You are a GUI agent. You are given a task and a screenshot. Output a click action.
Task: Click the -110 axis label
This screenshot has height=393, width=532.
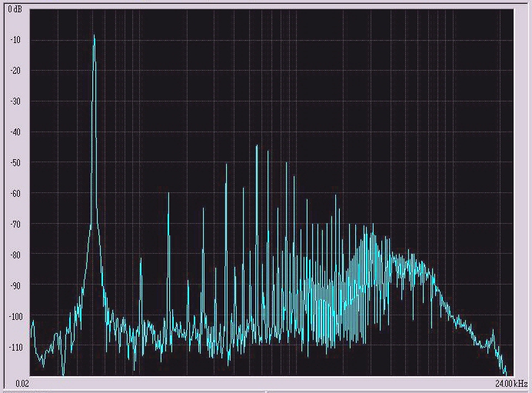[15, 348]
